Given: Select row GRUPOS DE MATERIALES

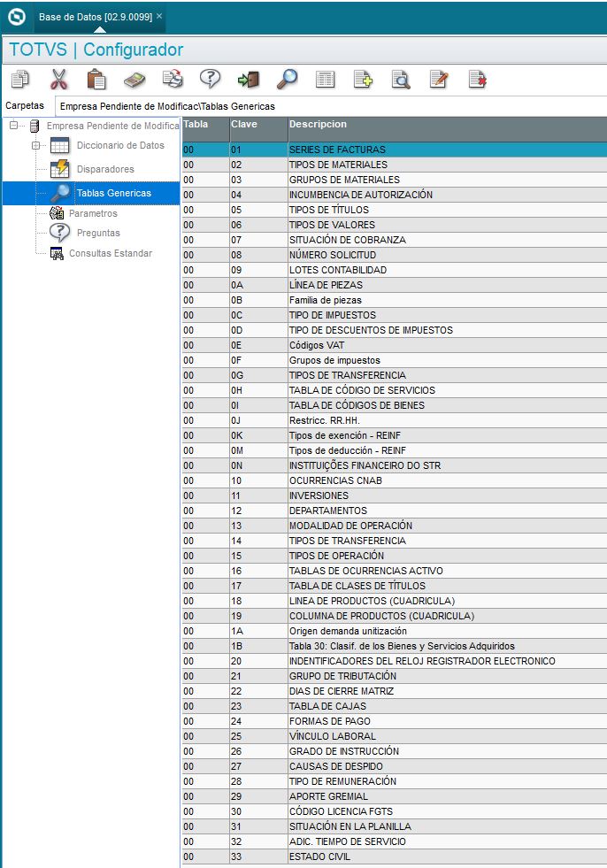Looking at the screenshot, I should 395,180.
